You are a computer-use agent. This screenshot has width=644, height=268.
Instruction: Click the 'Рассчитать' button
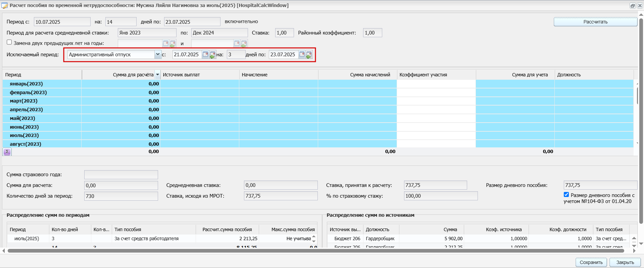coord(595,22)
